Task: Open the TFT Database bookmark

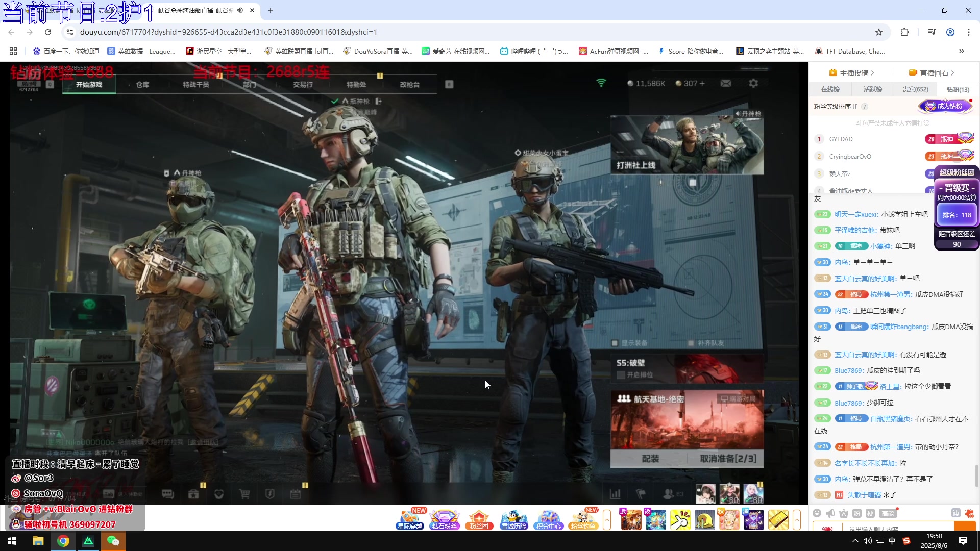Action: (x=850, y=51)
